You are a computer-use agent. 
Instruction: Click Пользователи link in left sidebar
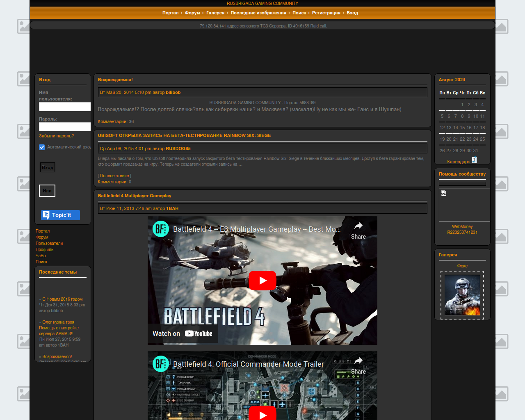tap(49, 243)
